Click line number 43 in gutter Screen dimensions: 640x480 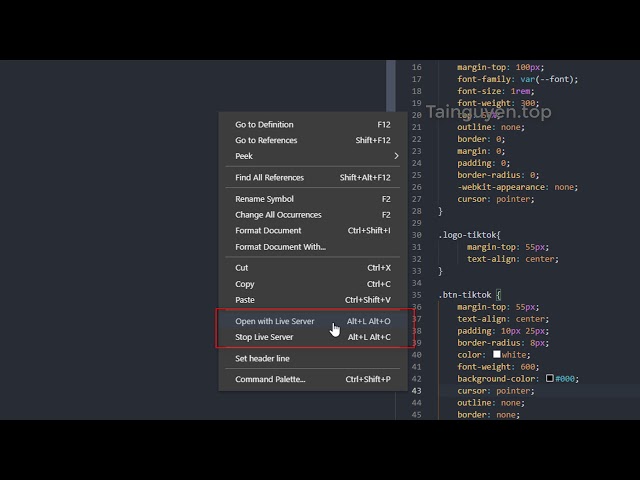(416, 391)
